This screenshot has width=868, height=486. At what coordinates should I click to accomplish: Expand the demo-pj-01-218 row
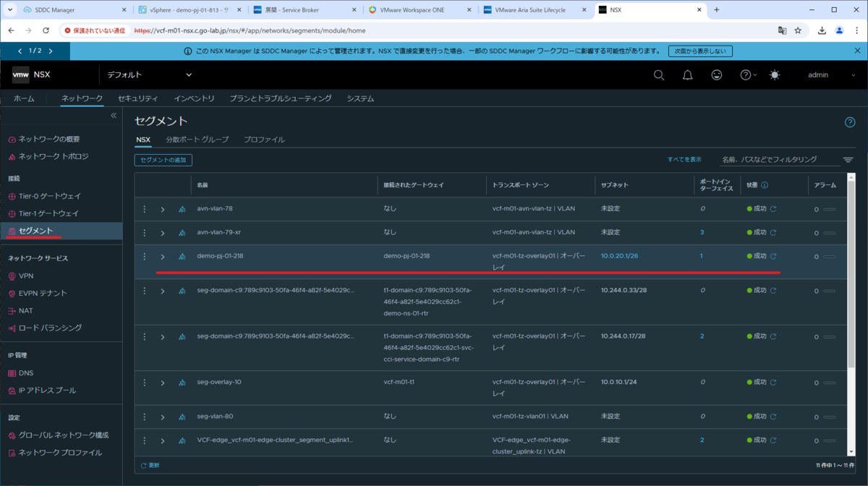[x=163, y=257]
